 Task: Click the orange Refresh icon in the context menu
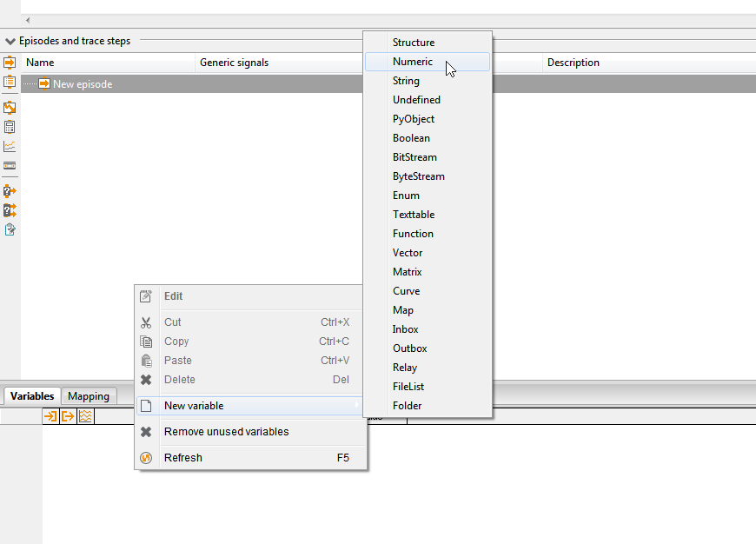(x=146, y=458)
